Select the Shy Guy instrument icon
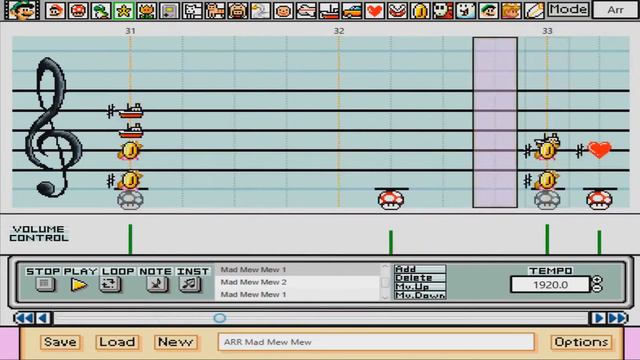 (443, 10)
